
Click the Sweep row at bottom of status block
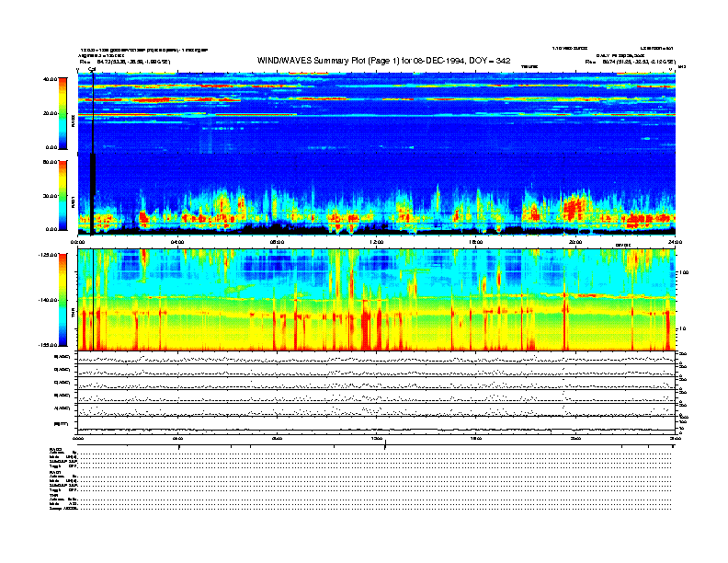tap(359, 509)
